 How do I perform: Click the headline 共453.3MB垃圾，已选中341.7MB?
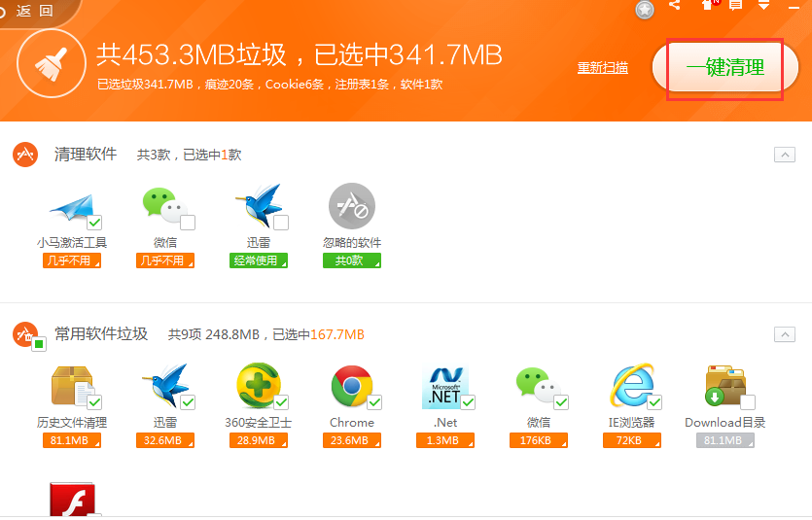coord(300,54)
